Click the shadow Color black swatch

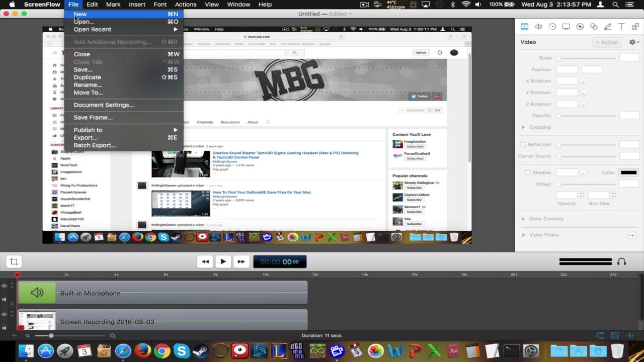(x=628, y=172)
